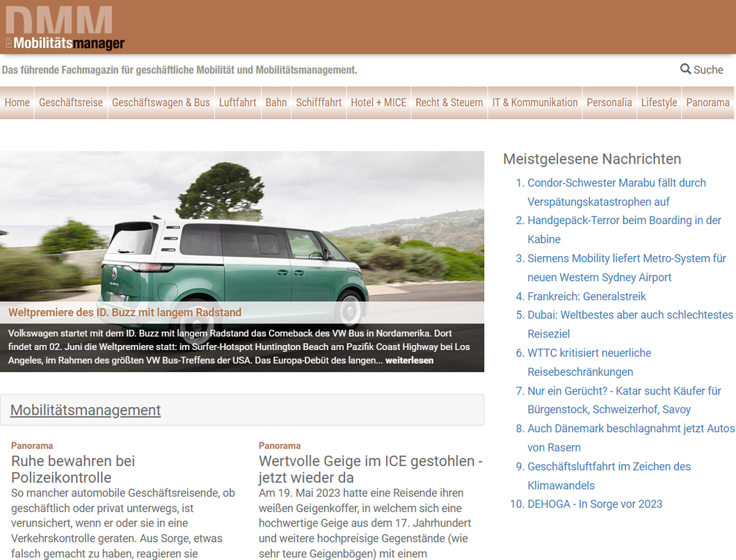The image size is (736, 560).
Task: Click the Polizeikontrolle article teaser text
Action: coord(123,523)
